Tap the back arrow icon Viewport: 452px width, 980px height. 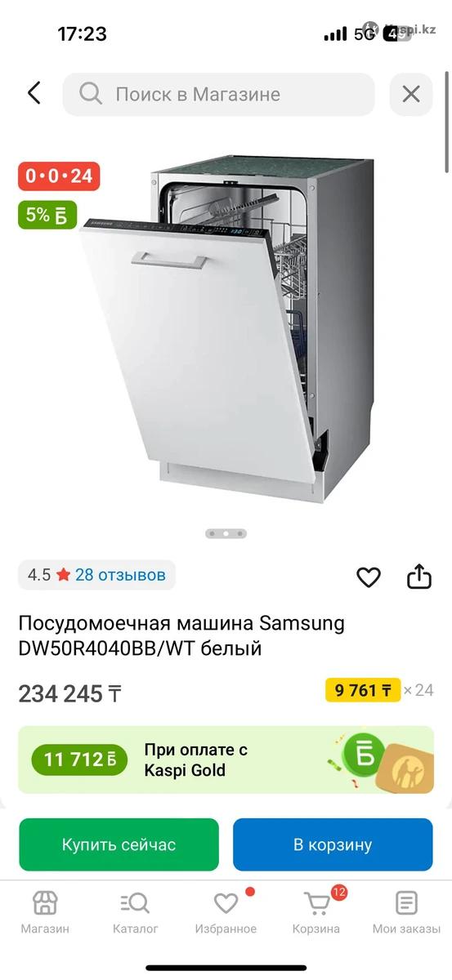click(x=34, y=93)
